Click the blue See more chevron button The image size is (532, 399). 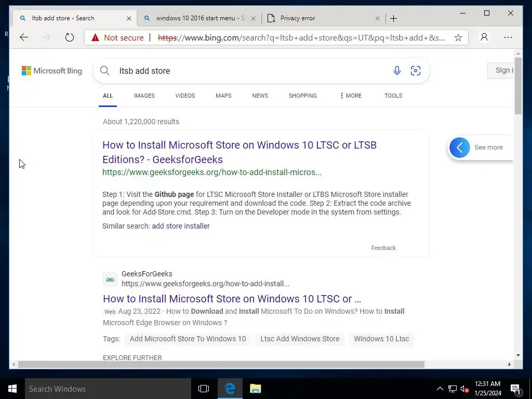(x=459, y=147)
